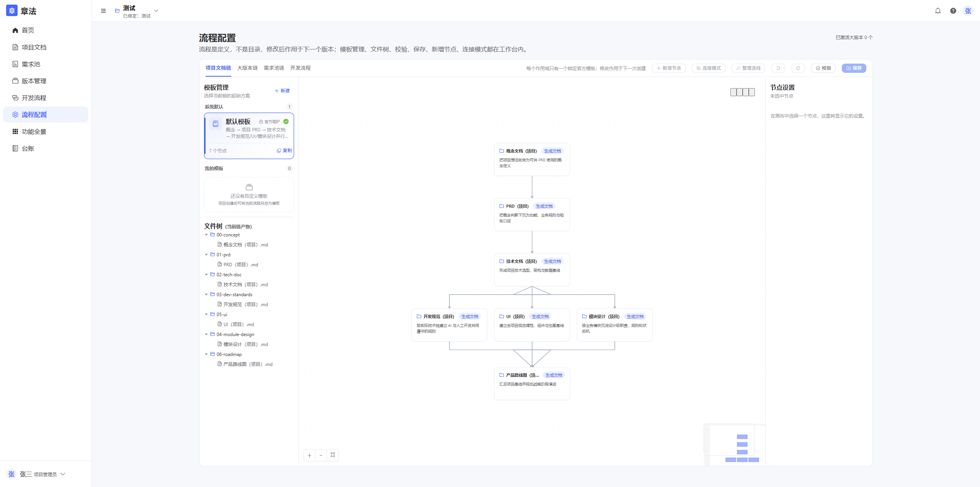Image resolution: width=980 pixels, height=487 pixels.
Task: Open 开发流程 in the sidebar
Action: 46,98
